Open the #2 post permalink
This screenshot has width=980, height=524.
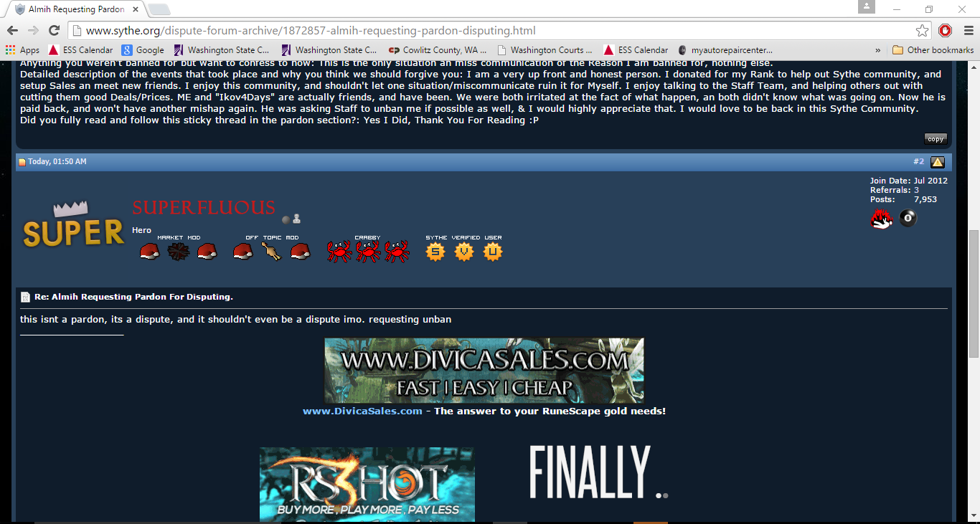pyautogui.click(x=919, y=162)
